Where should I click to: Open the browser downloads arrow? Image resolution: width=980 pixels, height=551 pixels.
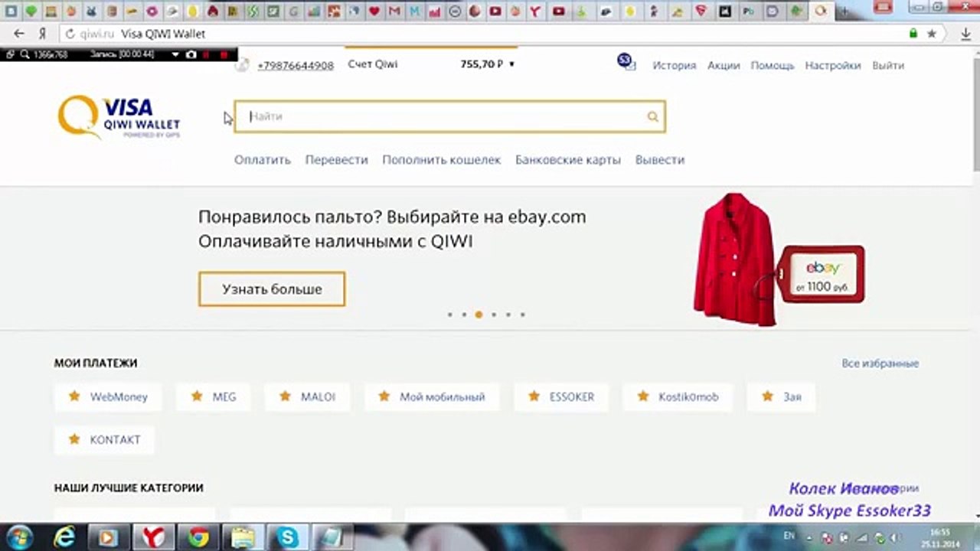pos(965,34)
